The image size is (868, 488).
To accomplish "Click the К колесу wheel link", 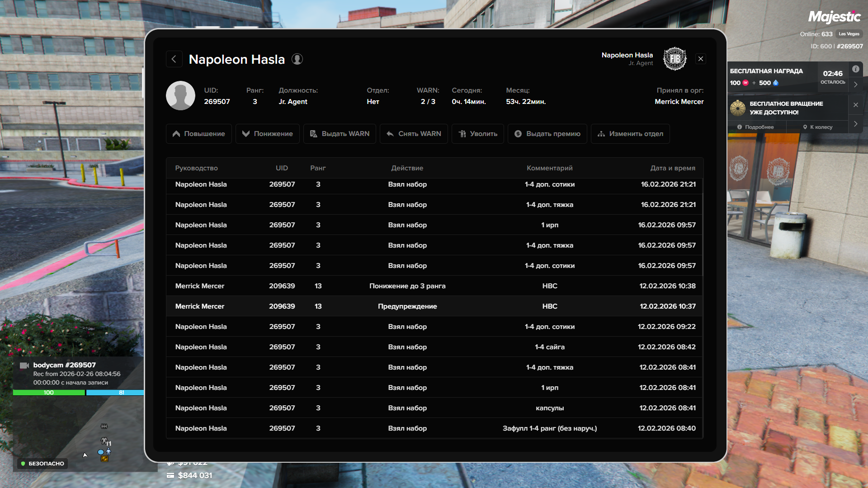I will pos(817,127).
